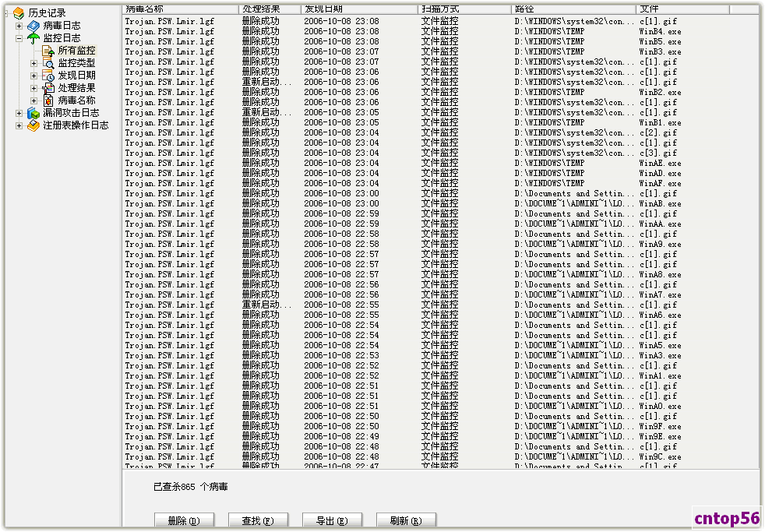This screenshot has height=532, width=765.
Task: Expand the 病毒名称 tree node
Action: (33, 100)
